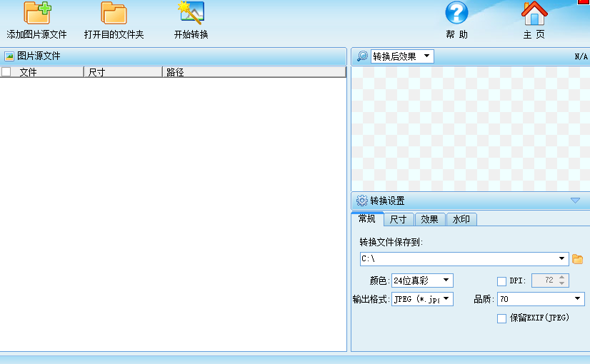
Task: Browse output folder with small folder icon
Action: click(577, 259)
